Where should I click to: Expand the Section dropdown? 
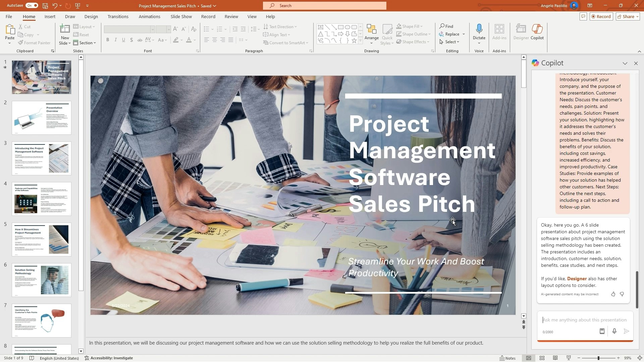click(85, 43)
